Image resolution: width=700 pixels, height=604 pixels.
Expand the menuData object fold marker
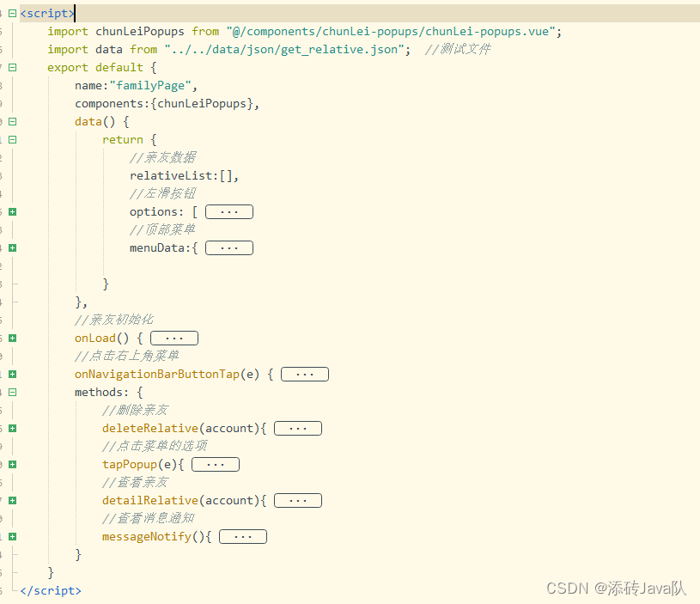pyautogui.click(x=13, y=247)
